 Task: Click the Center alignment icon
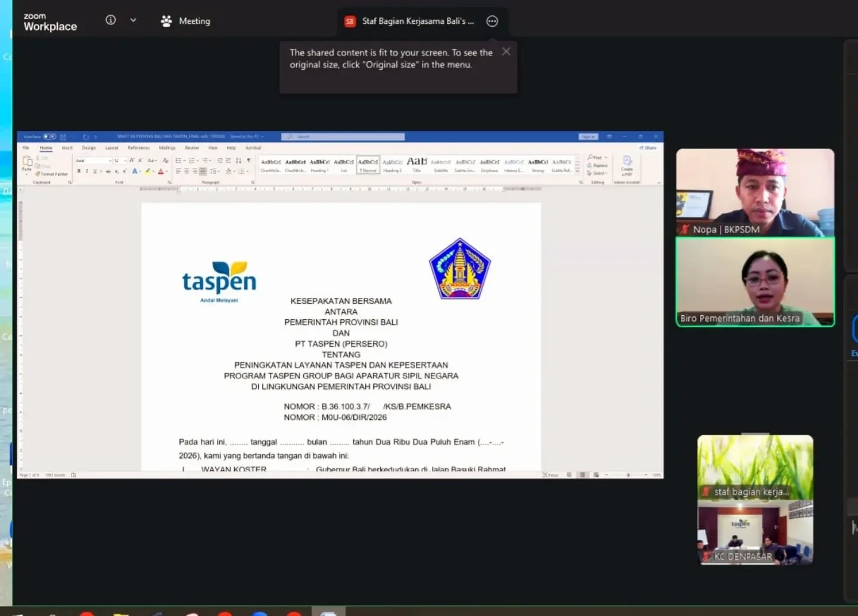[x=186, y=171]
